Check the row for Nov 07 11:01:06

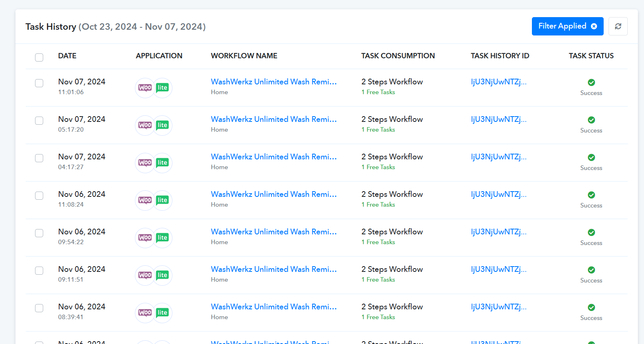[x=39, y=83]
